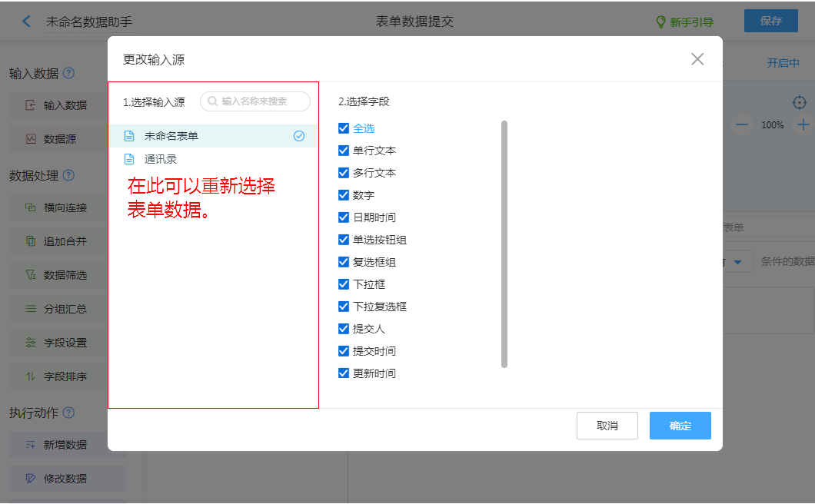Click the back arrow icon
Screen dimensions: 815x504
[x=27, y=22]
